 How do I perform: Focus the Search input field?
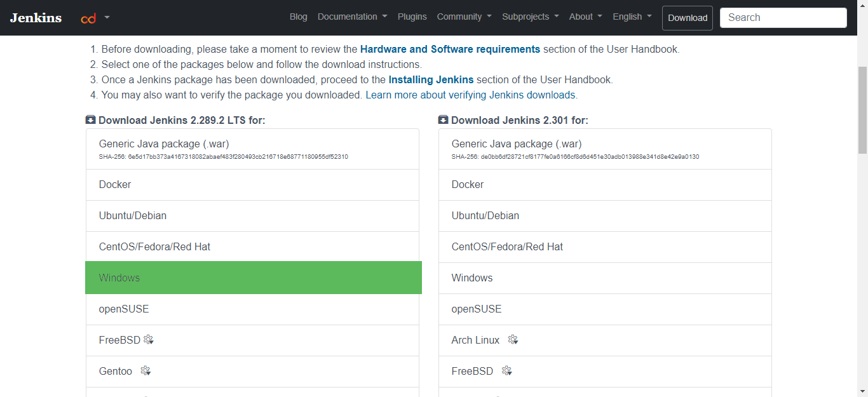pos(783,18)
